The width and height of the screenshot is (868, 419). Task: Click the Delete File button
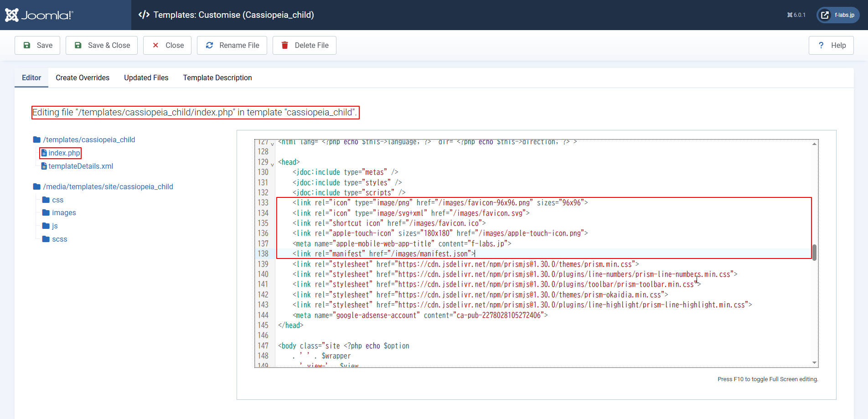coord(305,46)
